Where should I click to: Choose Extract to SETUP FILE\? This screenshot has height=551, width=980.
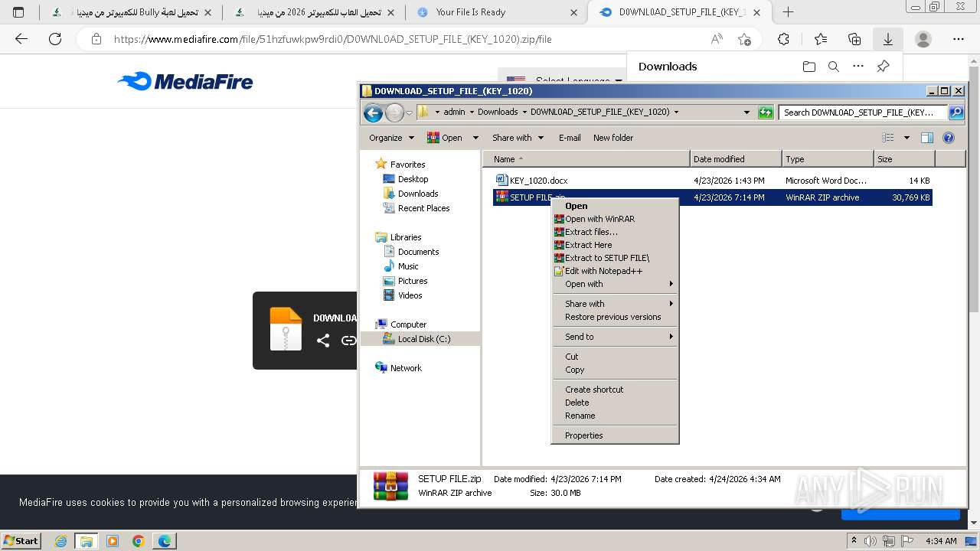(x=615, y=258)
